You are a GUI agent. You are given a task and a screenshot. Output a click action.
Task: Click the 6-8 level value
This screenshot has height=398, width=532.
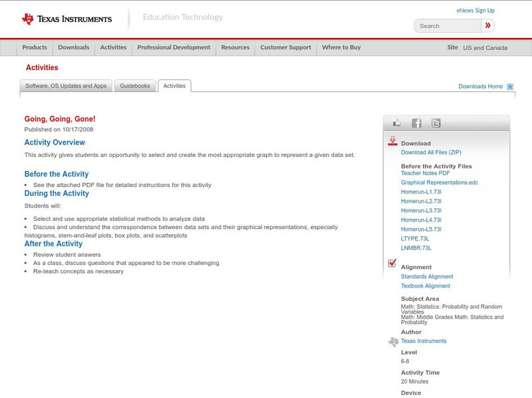[405, 361]
